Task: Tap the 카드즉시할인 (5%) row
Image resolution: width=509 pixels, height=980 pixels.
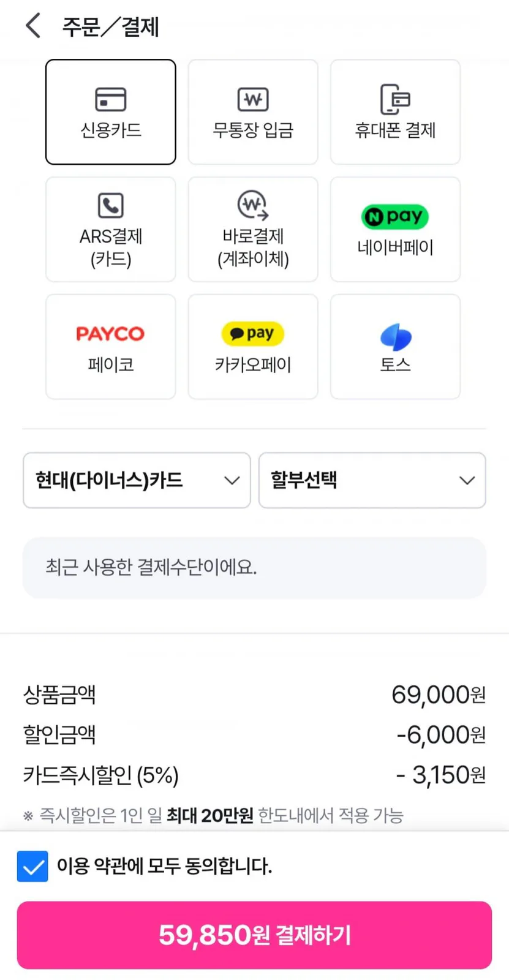Action: point(254,775)
